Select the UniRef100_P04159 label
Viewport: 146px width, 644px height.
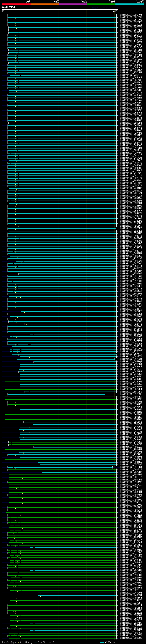pyautogui.click(x=131, y=462)
